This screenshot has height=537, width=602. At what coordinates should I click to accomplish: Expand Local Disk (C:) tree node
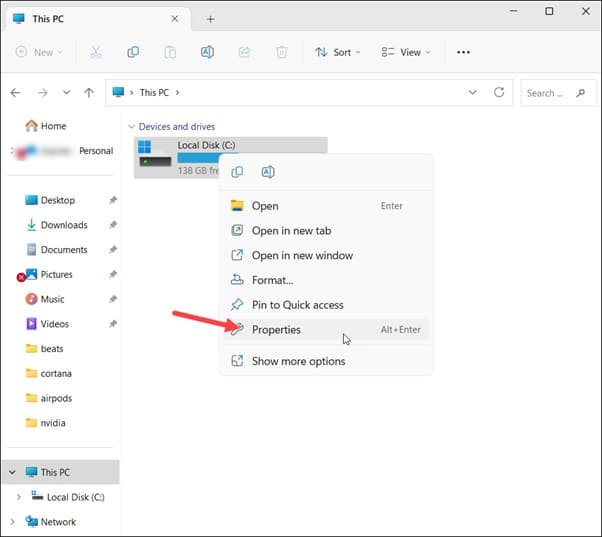18,497
